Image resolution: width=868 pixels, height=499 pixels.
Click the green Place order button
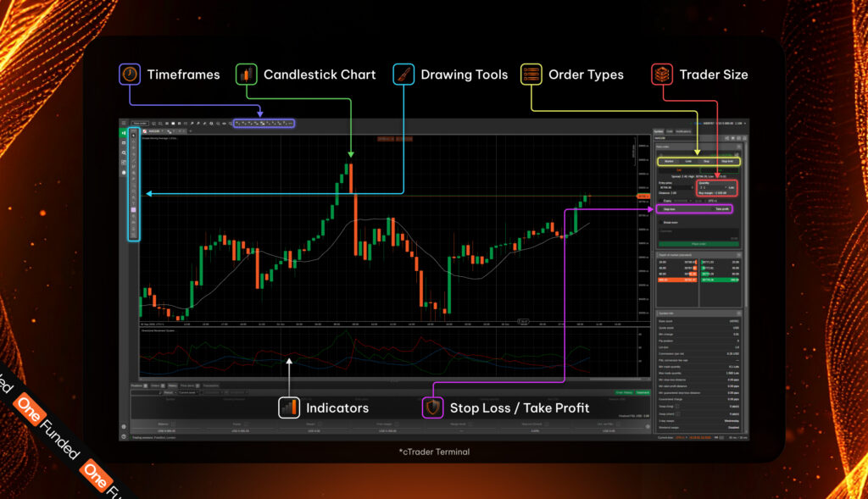(698, 244)
